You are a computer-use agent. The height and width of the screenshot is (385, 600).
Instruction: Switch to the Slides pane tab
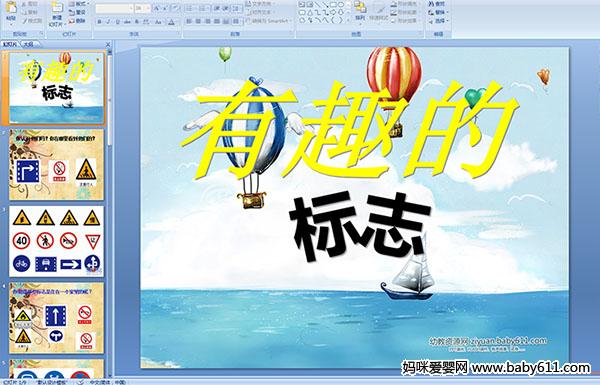point(10,44)
